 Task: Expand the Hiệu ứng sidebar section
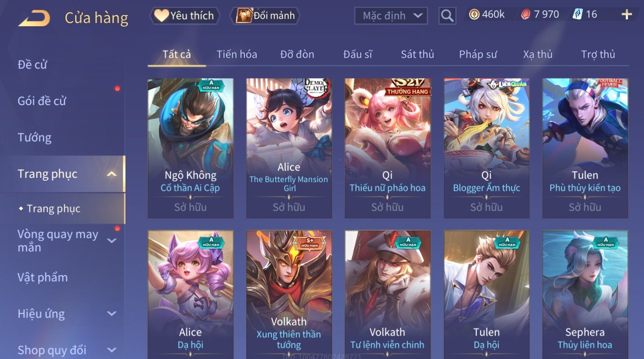click(112, 314)
